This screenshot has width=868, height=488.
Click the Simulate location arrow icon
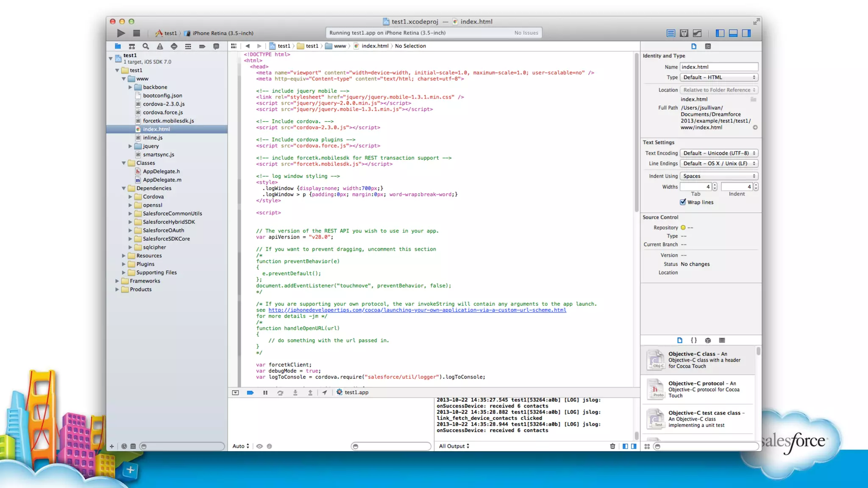pyautogui.click(x=325, y=393)
